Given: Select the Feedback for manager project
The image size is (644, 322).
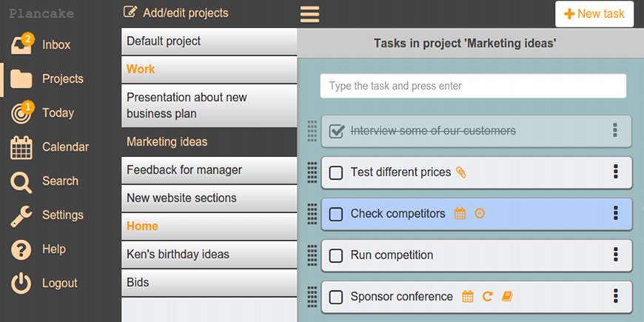Looking at the screenshot, I should (x=184, y=170).
